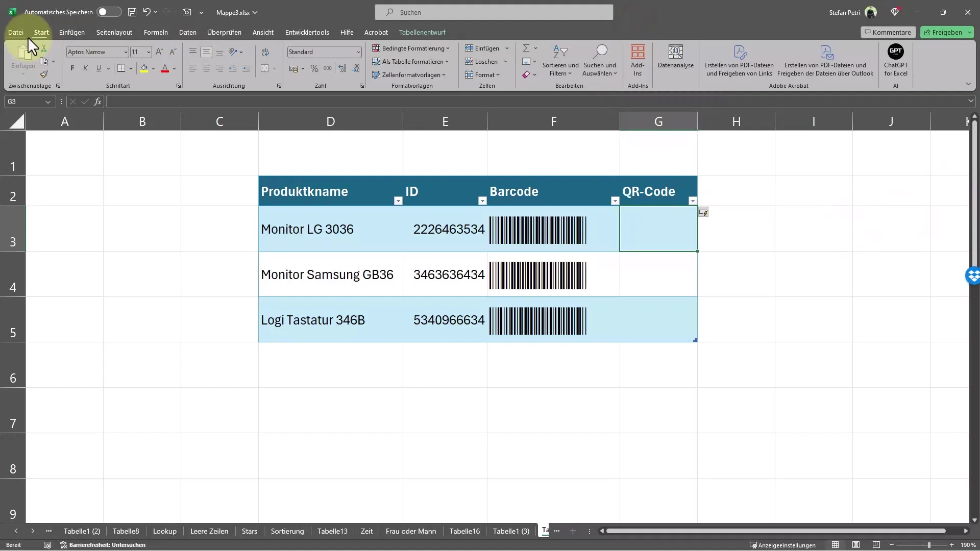Expand the Produktkname column filter dropdown
This screenshot has height=551, width=980.
(x=398, y=201)
